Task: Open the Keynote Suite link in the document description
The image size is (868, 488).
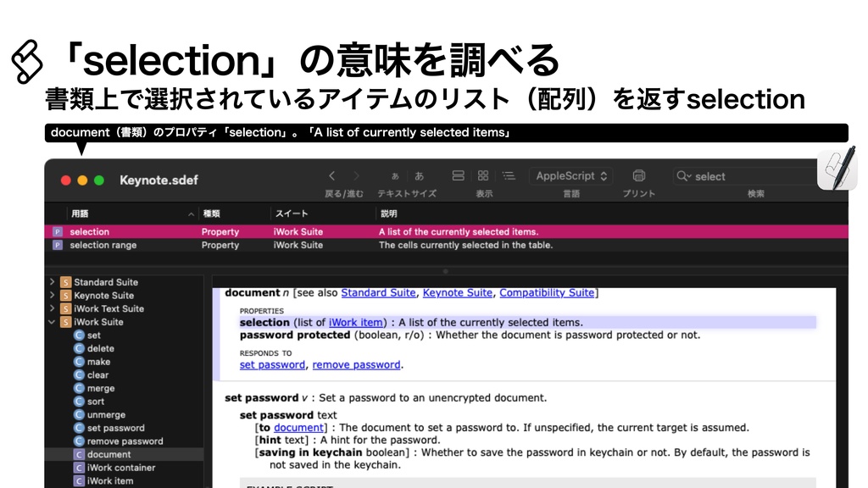Action: click(x=458, y=292)
